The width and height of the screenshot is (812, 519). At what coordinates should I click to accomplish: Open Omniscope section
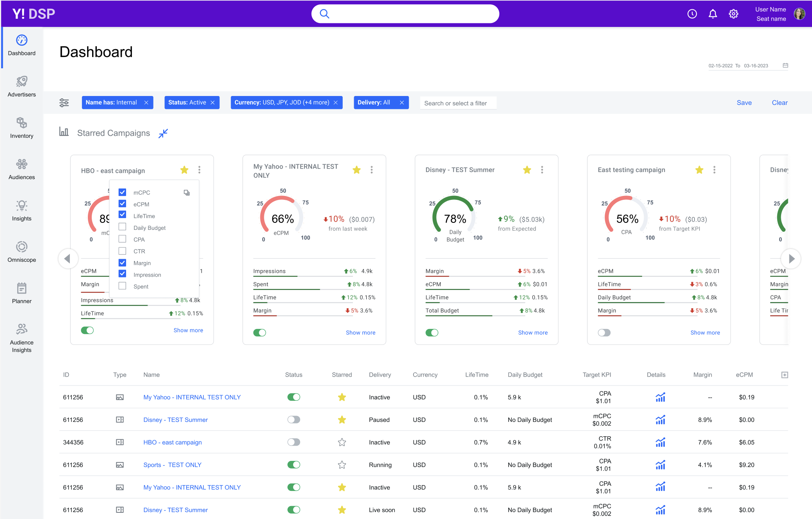click(22, 252)
